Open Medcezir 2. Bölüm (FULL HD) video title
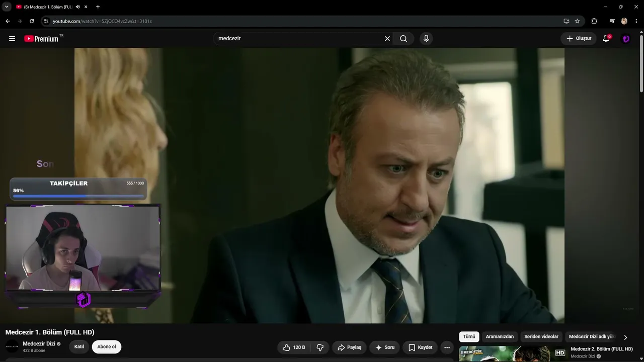The width and height of the screenshot is (644, 362). click(x=601, y=349)
